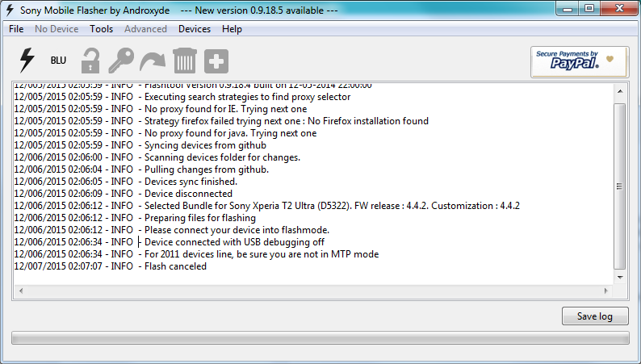This screenshot has width=641, height=364.
Task: Click the lightning bolt Flash device icon
Action: coord(27,61)
